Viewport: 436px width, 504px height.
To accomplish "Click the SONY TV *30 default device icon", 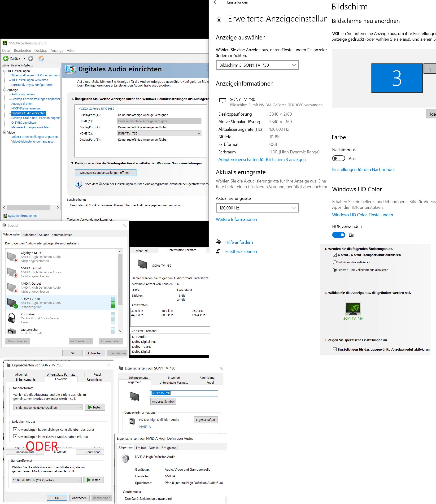I will 12,303.
